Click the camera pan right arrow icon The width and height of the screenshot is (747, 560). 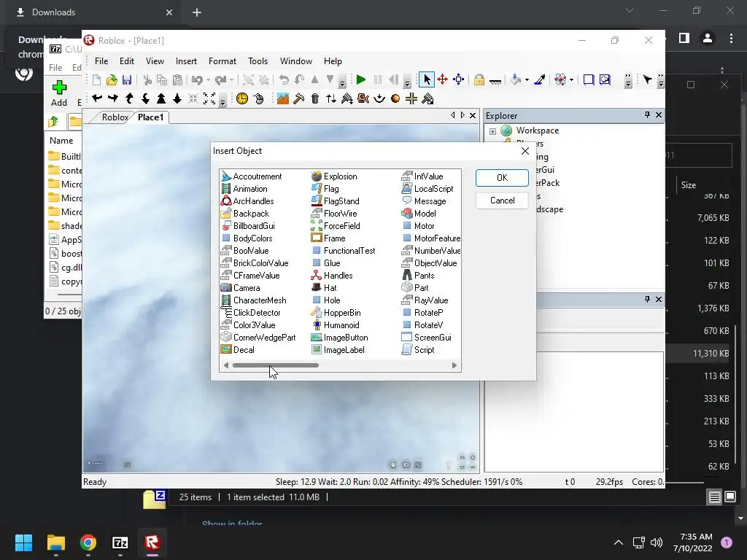(113, 98)
